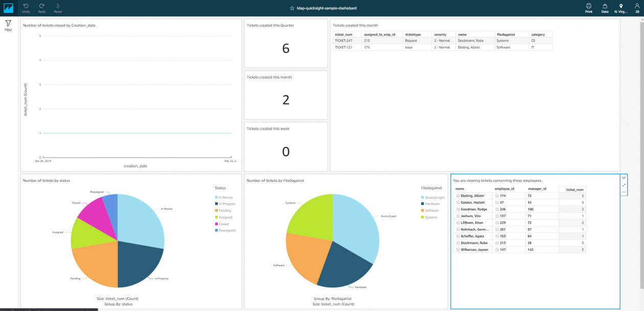This screenshot has height=311, width=644.
Task: Open the Filter panel from the left sidebar
Action: click(x=8, y=26)
